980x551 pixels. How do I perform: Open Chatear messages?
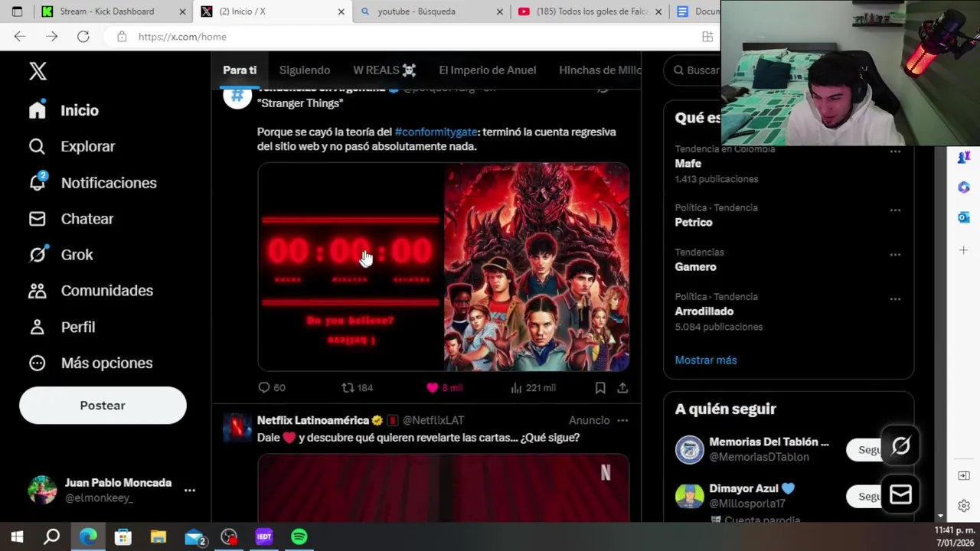[x=71, y=219]
